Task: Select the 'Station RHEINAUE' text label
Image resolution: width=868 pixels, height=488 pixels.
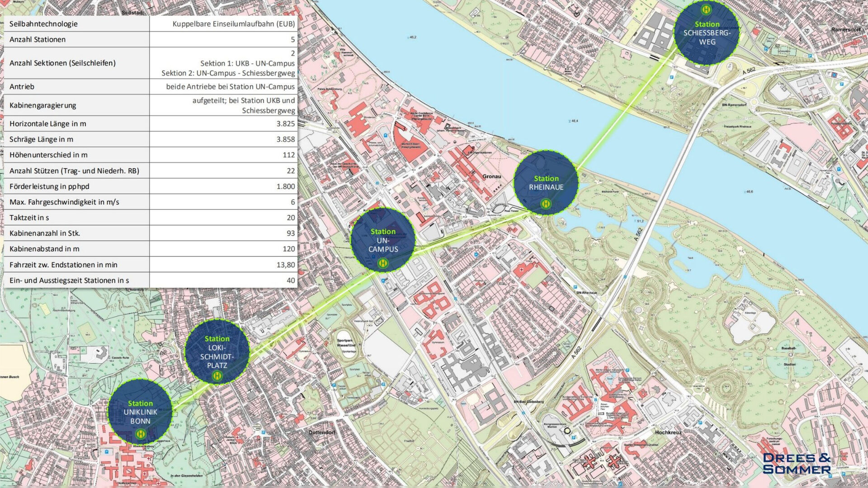Action: pos(546,183)
